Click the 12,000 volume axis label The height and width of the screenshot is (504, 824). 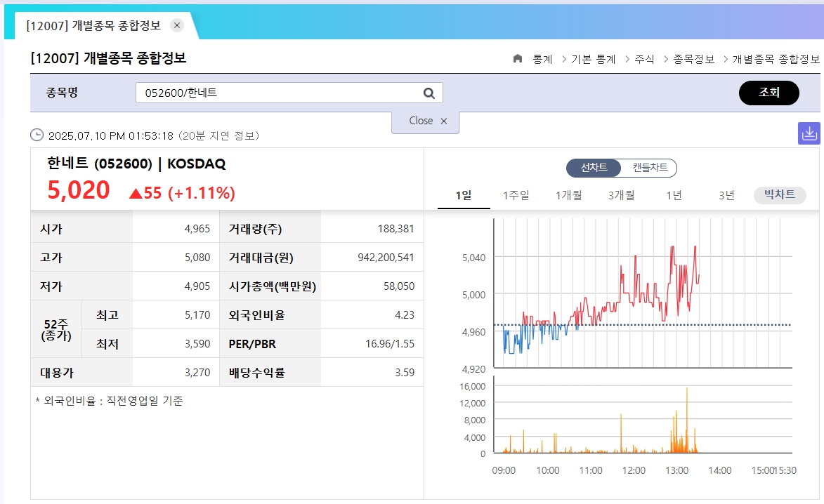click(x=473, y=403)
